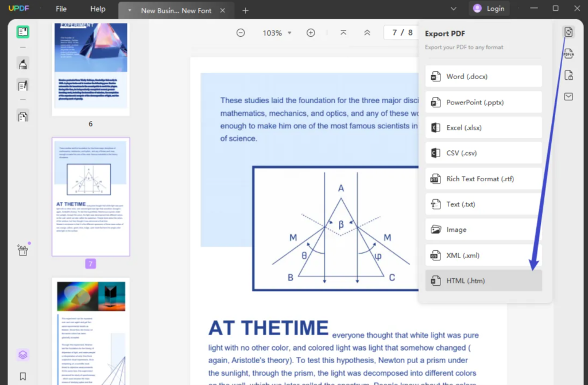Choose Excel (.xlsx) as export format
Screen dimensions: 588x385
[483, 127]
